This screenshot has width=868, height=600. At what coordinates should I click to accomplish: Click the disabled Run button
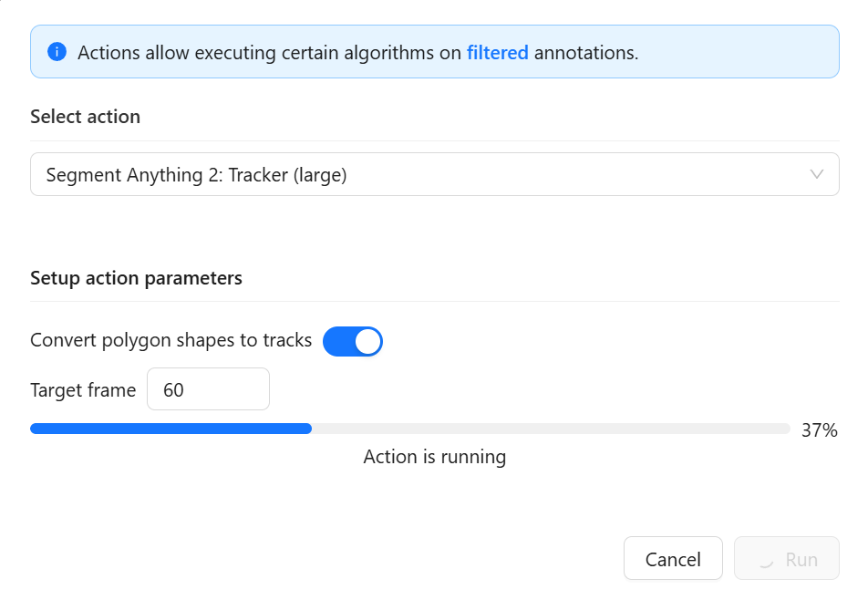[787, 558]
